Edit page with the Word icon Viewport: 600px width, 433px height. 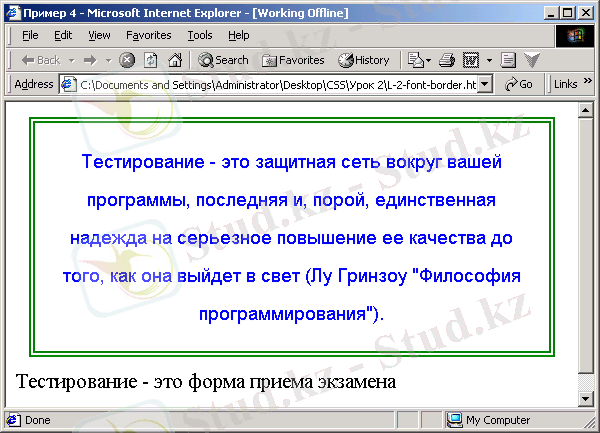471,60
